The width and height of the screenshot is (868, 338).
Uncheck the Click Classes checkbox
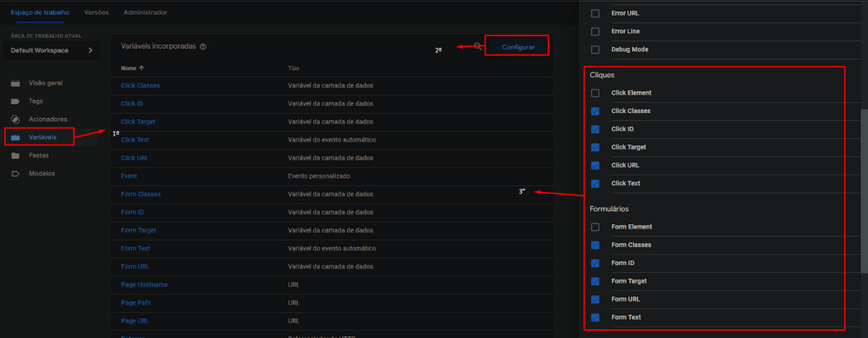595,111
